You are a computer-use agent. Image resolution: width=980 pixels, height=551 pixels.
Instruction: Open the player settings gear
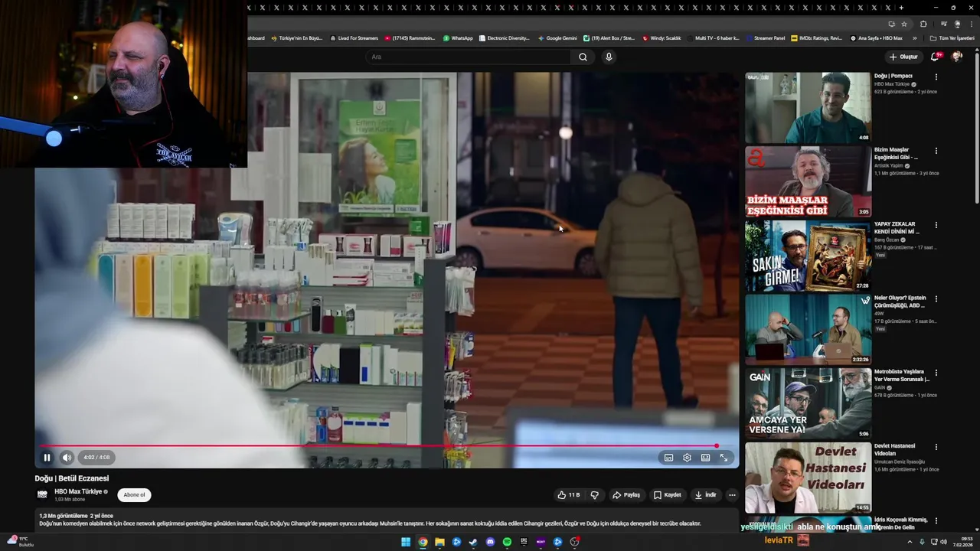click(687, 458)
